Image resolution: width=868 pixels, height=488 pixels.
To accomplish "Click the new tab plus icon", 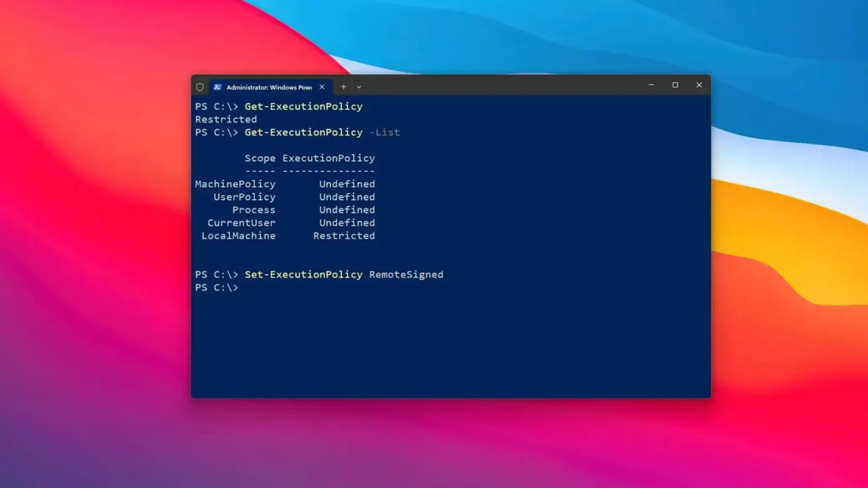I will [344, 86].
